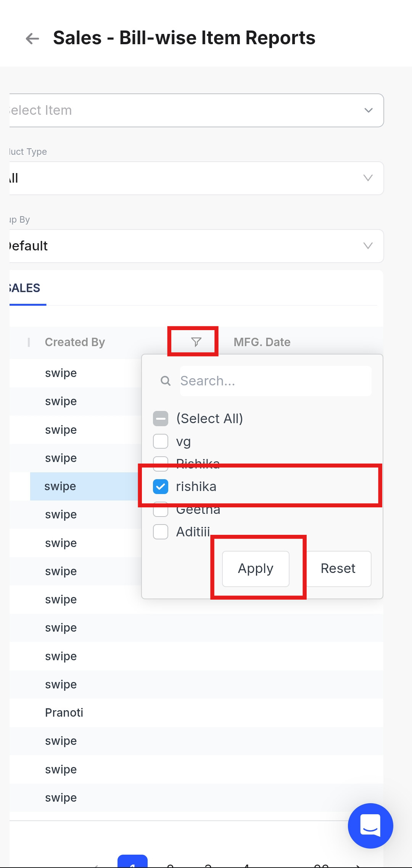The image size is (412, 868).
Task: Click the magnifier icon in filter popup
Action: (x=166, y=381)
